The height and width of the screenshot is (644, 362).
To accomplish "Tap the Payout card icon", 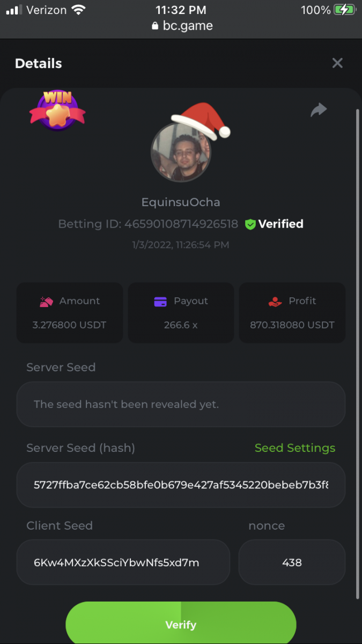I will 160,302.
